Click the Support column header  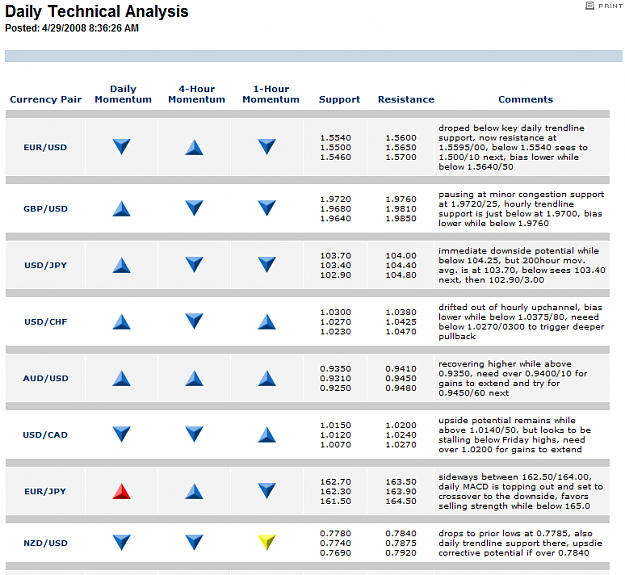coord(339,99)
